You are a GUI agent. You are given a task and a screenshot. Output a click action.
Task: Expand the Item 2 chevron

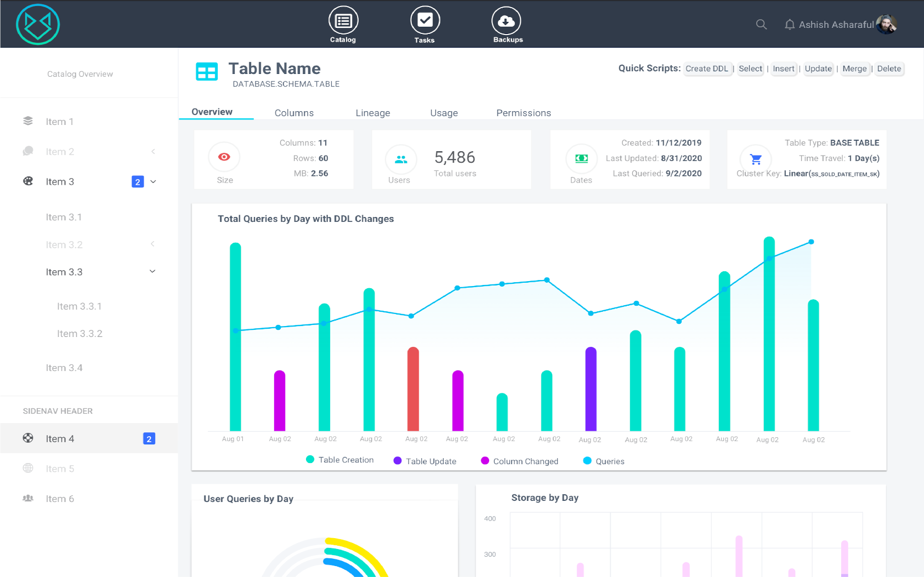tap(153, 151)
